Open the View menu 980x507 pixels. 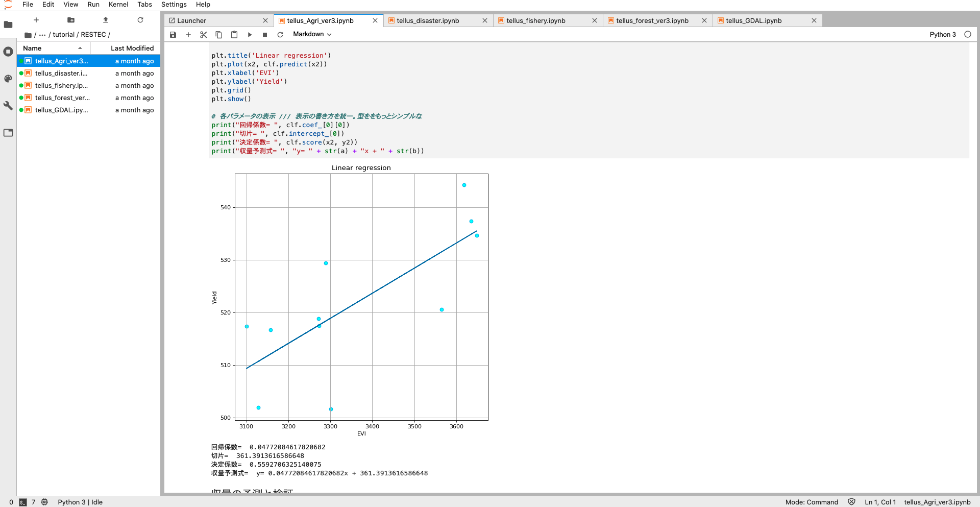(x=71, y=5)
